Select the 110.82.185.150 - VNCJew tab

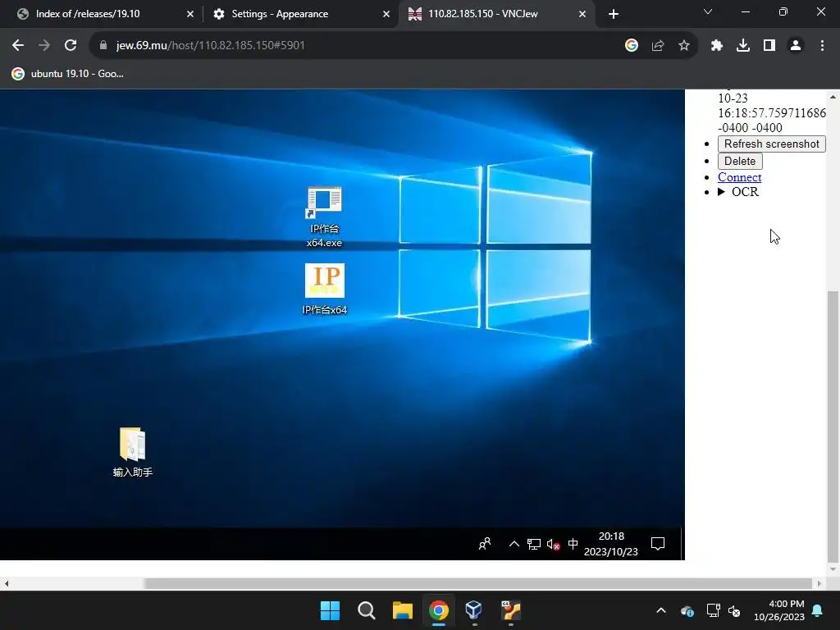pyautogui.click(x=497, y=14)
